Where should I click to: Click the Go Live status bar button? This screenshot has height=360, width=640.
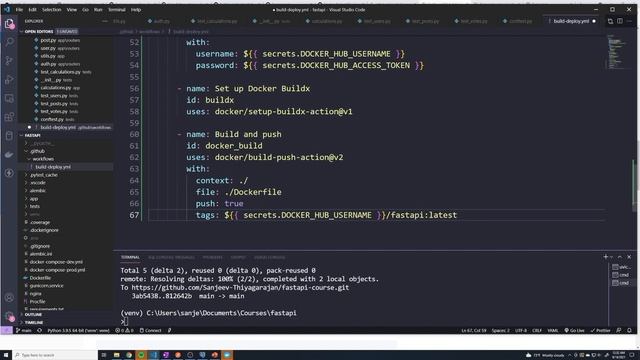point(574,331)
